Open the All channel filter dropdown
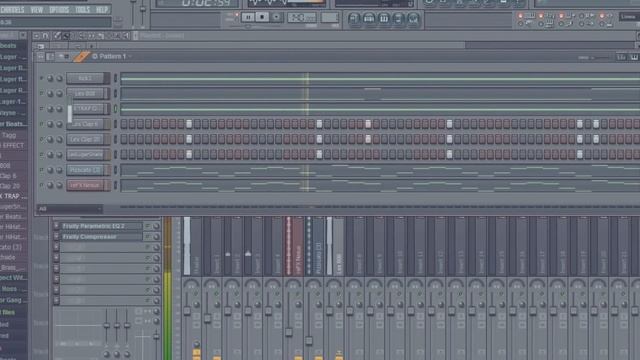640x360 pixels. [x=69, y=209]
